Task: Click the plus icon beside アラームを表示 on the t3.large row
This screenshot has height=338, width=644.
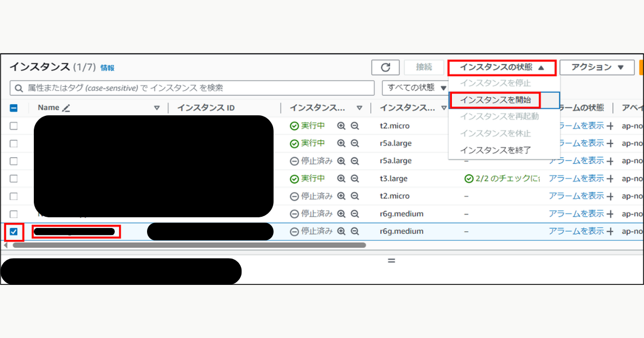Action: pos(610,178)
